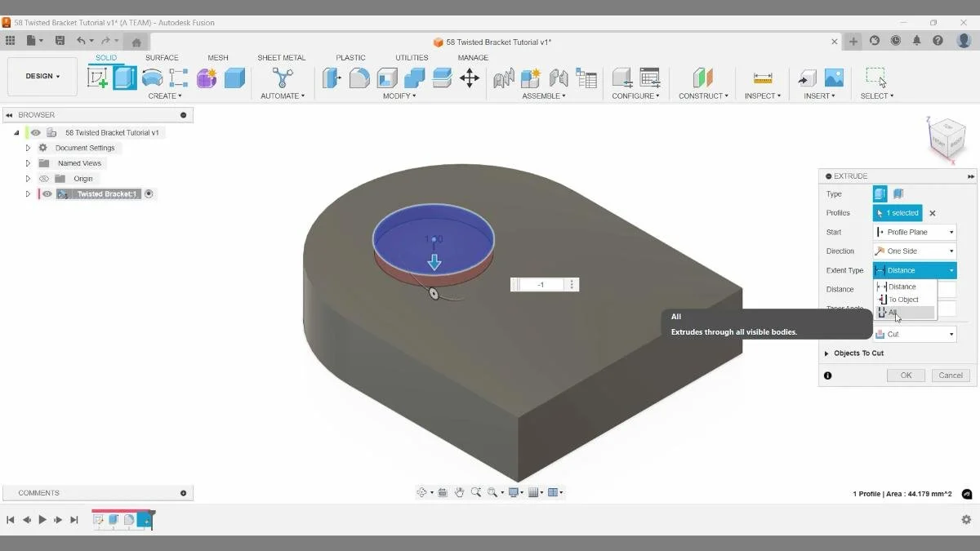Select the Zoom tool in navigation bar
The width and height of the screenshot is (980, 551).
tap(476, 491)
